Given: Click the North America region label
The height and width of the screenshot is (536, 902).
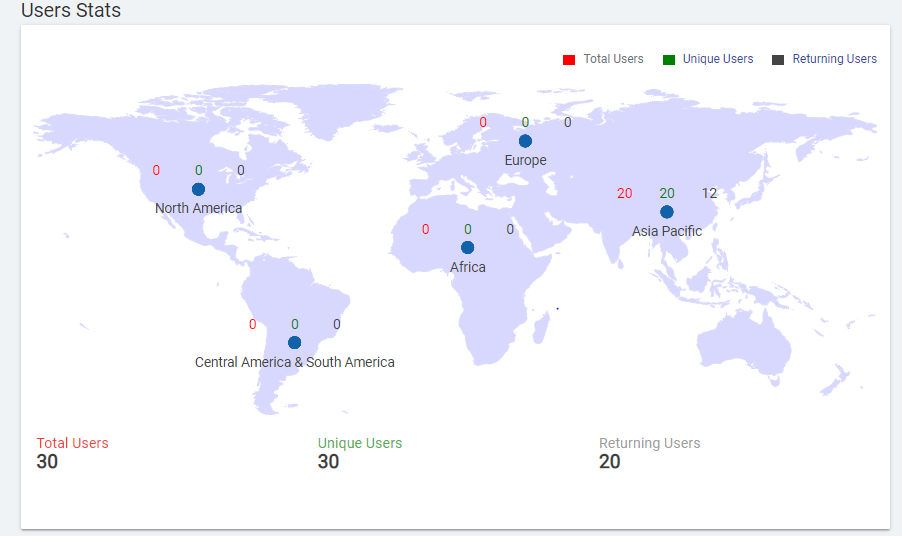Looking at the screenshot, I should (x=198, y=208).
